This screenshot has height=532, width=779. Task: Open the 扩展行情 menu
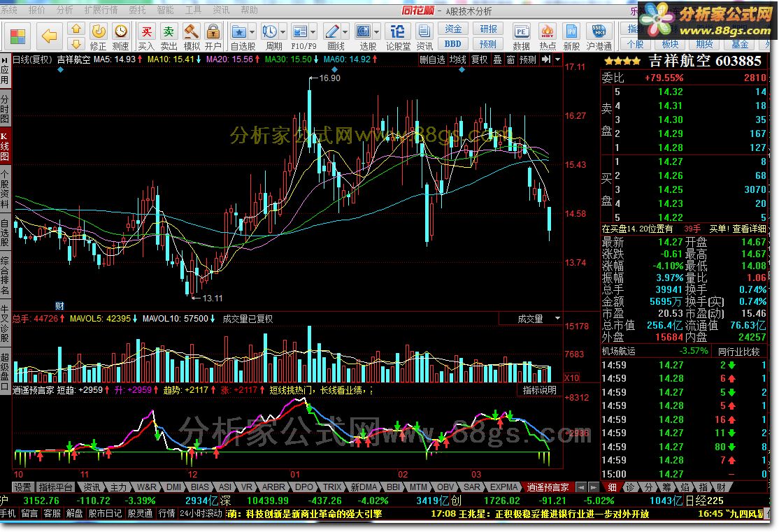101,10
